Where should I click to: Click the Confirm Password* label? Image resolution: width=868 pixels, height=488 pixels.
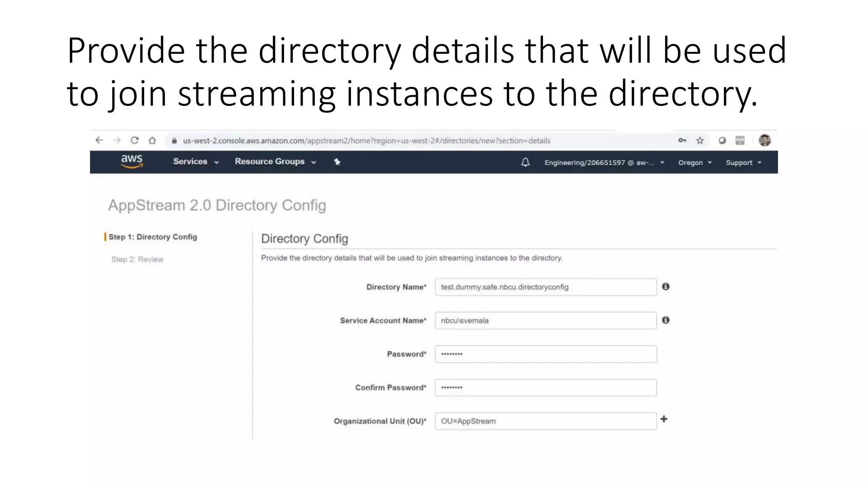[x=391, y=388]
